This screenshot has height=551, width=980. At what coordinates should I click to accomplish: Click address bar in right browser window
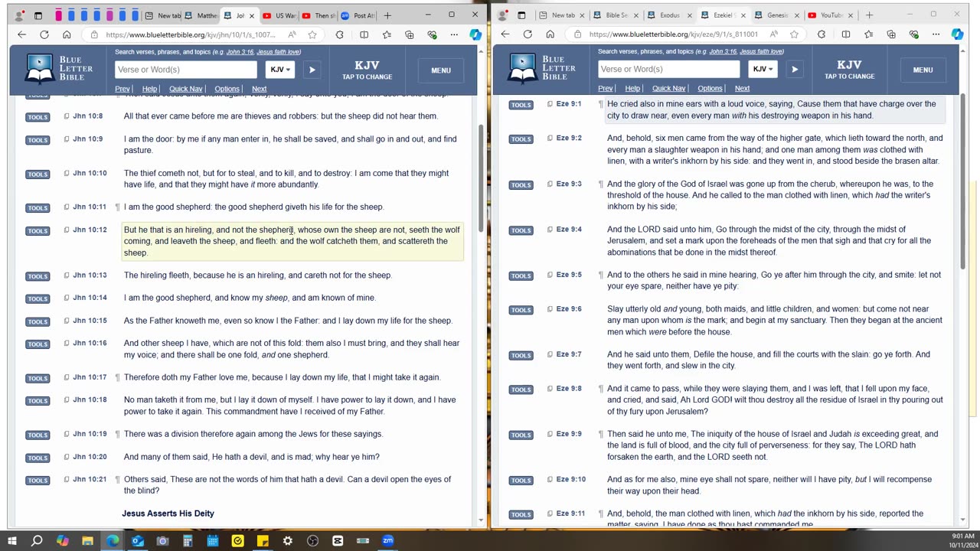point(672,34)
